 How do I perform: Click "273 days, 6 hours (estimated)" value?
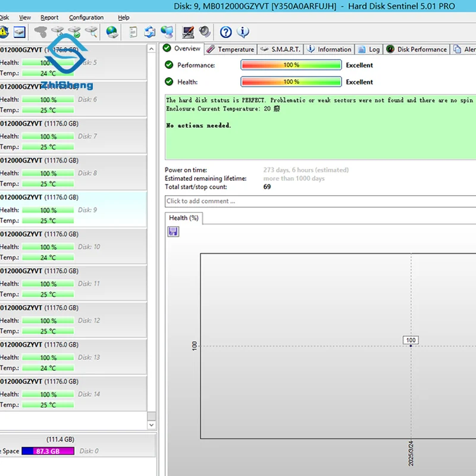pyautogui.click(x=306, y=170)
